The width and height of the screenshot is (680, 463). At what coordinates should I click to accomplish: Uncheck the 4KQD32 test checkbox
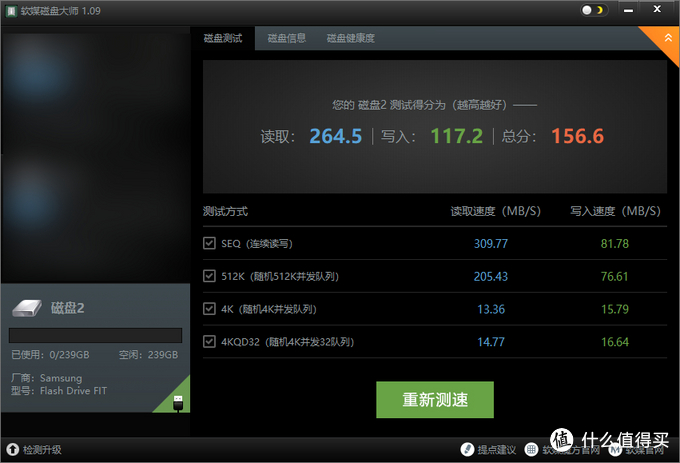(x=209, y=342)
